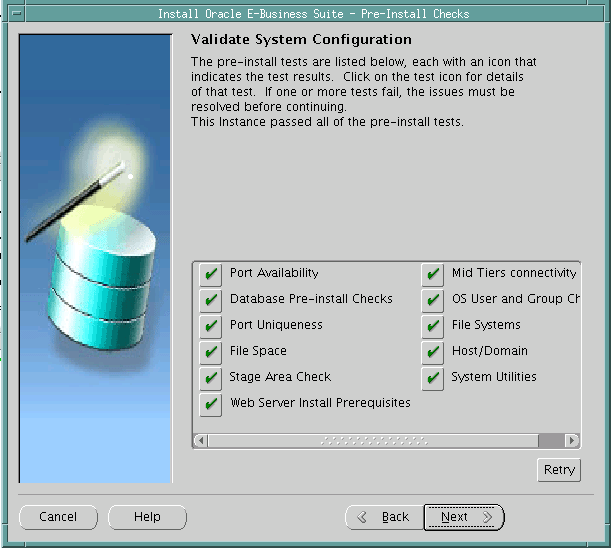This screenshot has width=611, height=548.
Task: Click the "Mid Tiers connectivity" label
Action: [x=514, y=273]
